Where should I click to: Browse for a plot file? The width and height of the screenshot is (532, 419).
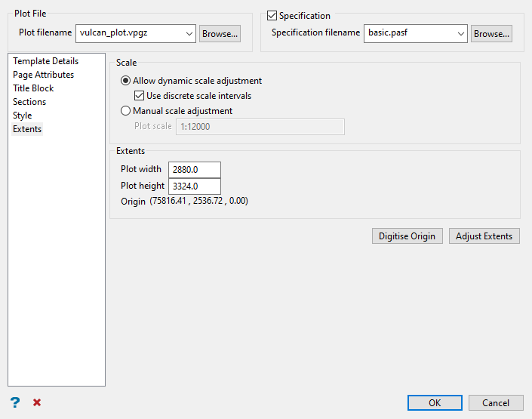[x=220, y=34]
